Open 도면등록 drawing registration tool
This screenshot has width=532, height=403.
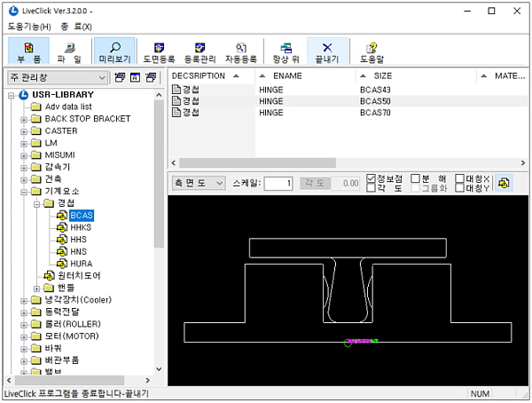coord(159,51)
